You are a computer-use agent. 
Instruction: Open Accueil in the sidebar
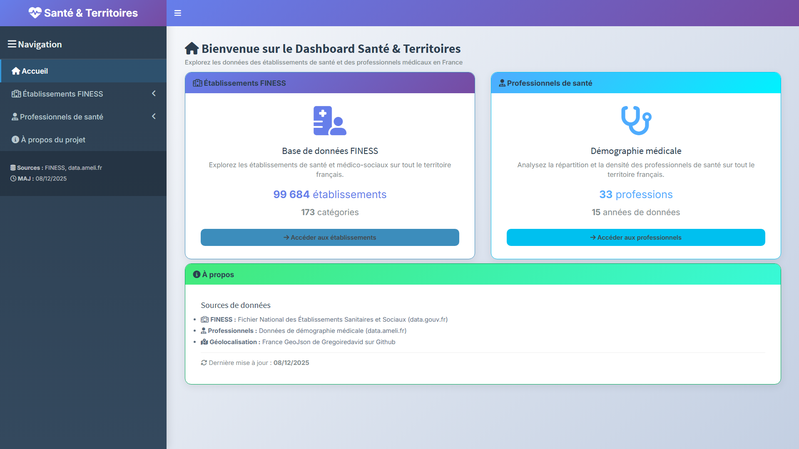point(35,71)
